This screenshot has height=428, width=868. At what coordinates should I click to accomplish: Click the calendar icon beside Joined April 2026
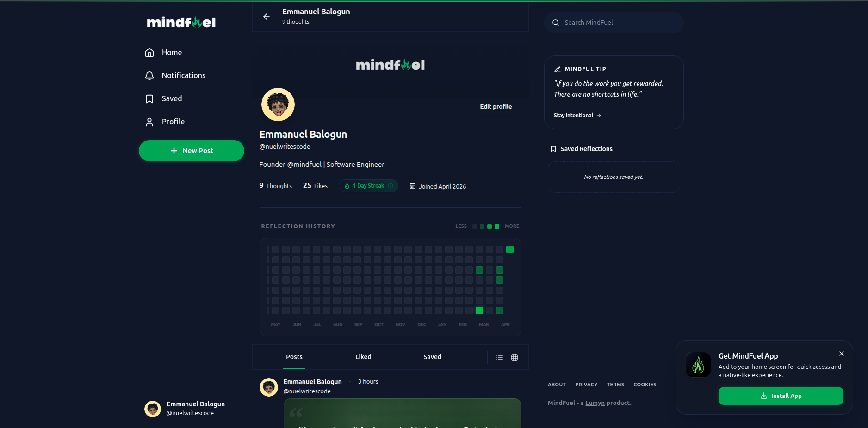(x=413, y=186)
